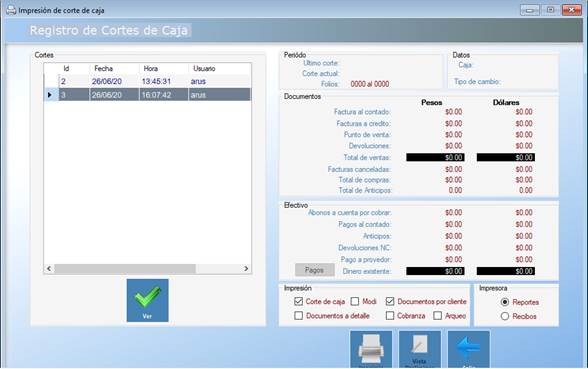Click the left arrow of horizontal scrollbar

(49, 268)
